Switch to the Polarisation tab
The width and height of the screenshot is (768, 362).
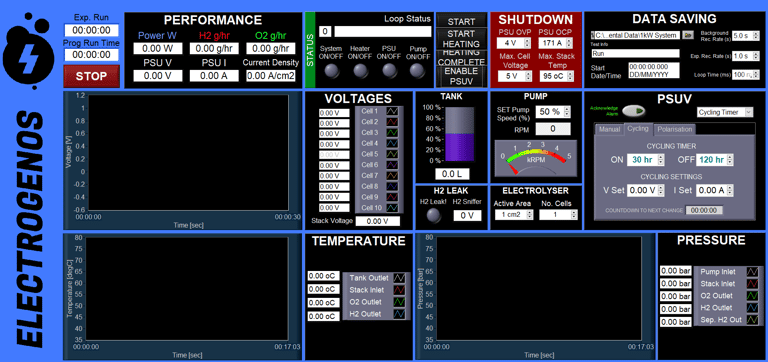coord(674,129)
